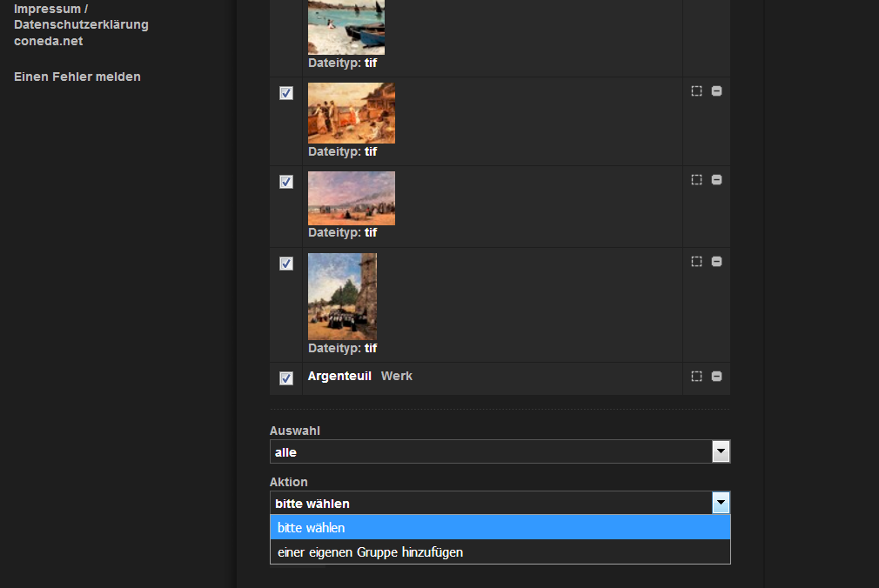This screenshot has width=879, height=588.
Task: Open the Argenteuil entry link
Action: 339,376
